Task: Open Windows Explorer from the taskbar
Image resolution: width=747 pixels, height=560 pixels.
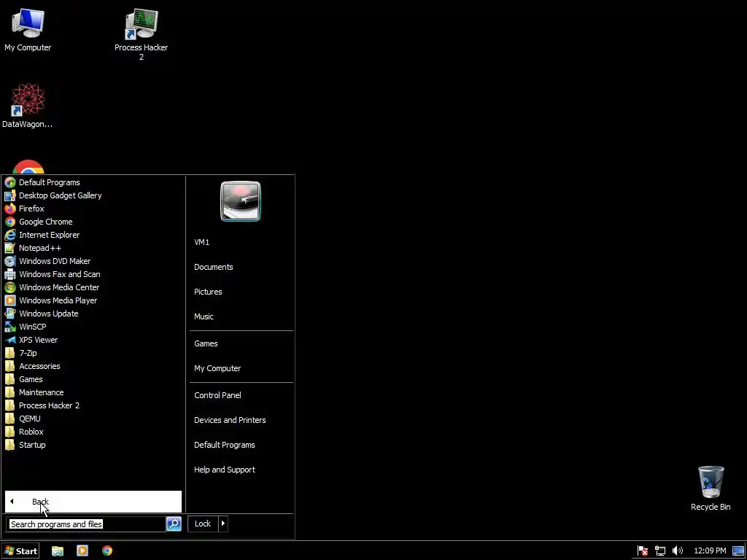Action: [58, 551]
